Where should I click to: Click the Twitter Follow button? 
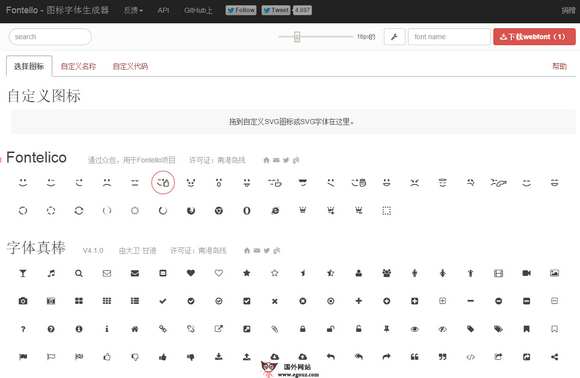coord(241,10)
